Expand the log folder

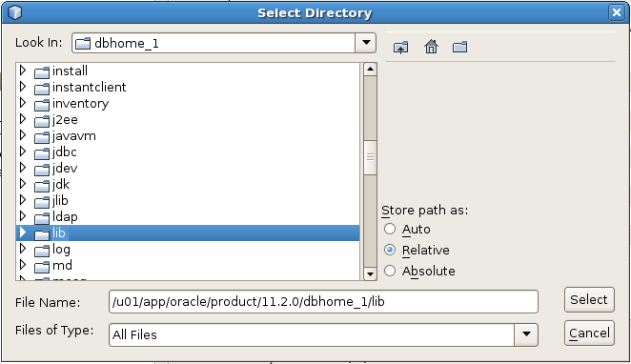(23, 249)
